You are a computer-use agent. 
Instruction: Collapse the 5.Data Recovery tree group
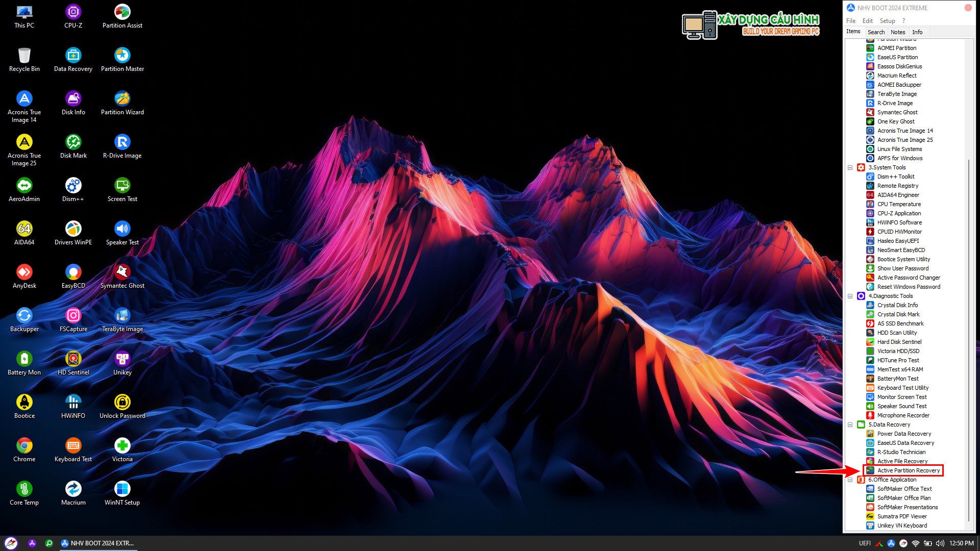(x=850, y=424)
